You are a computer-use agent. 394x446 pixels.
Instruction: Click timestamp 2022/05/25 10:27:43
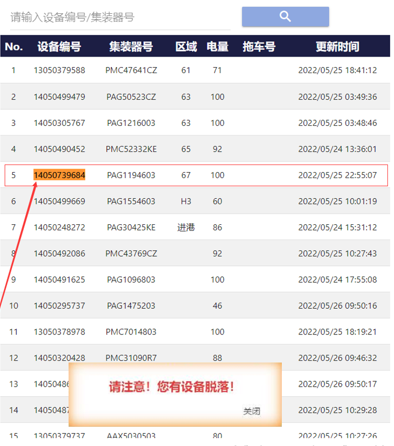tap(337, 254)
